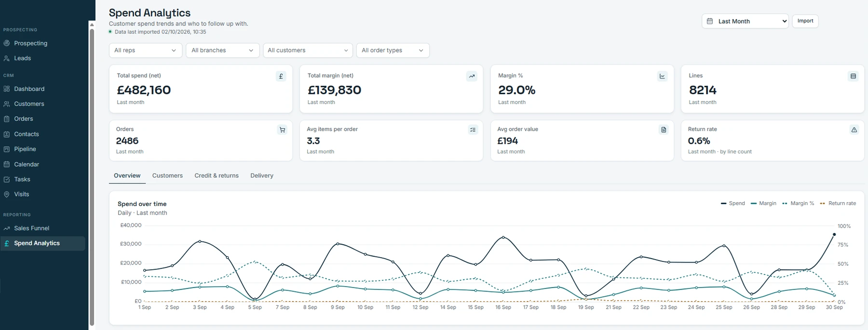Click green data import status dot
This screenshot has height=330, width=868.
(x=110, y=32)
